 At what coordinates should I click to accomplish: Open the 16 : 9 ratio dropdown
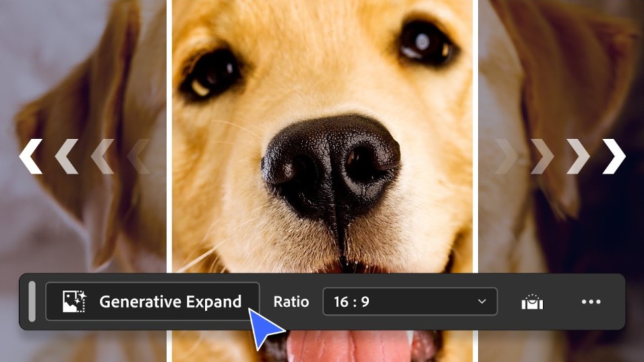(x=409, y=301)
